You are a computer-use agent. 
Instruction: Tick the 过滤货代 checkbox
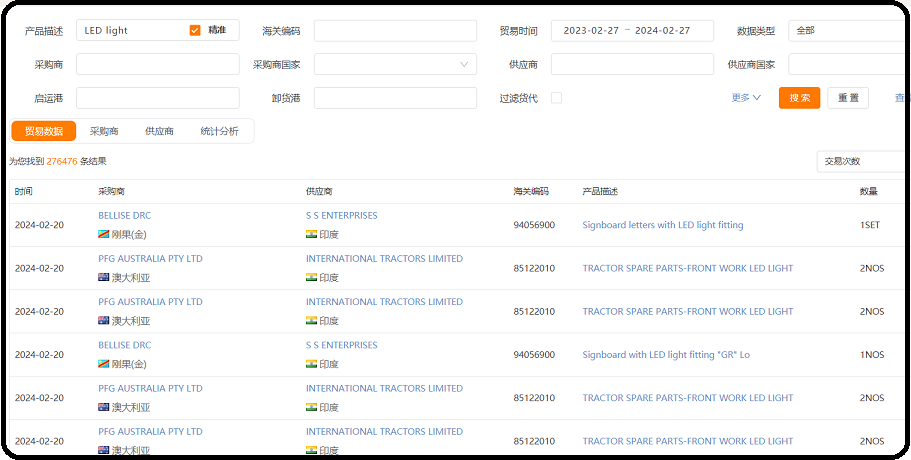557,98
